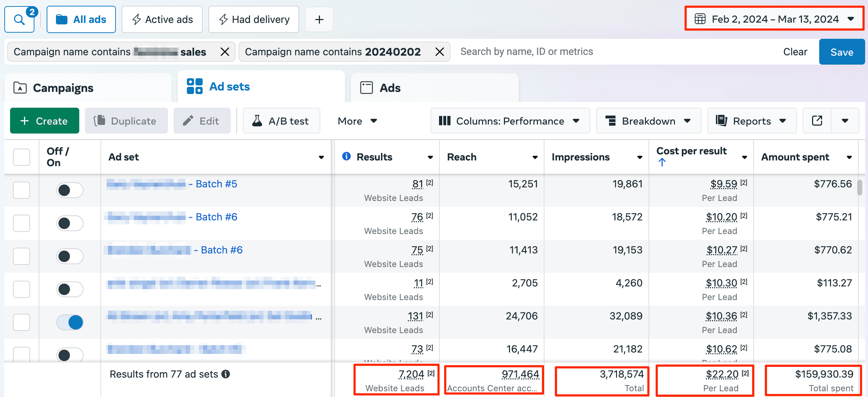Turn off the active ad set with 131 results
This screenshot has height=397, width=868.
click(70, 322)
